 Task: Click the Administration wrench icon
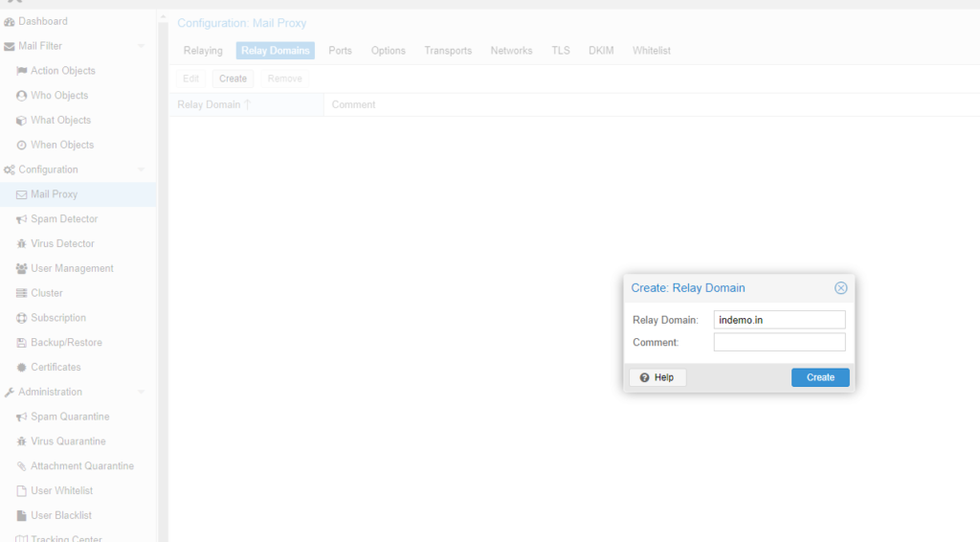[9, 392]
